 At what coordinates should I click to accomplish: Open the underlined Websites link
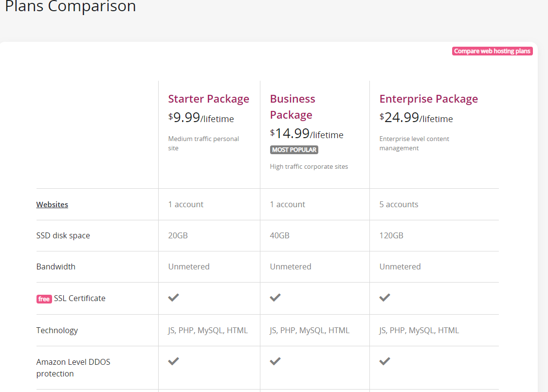[52, 204]
